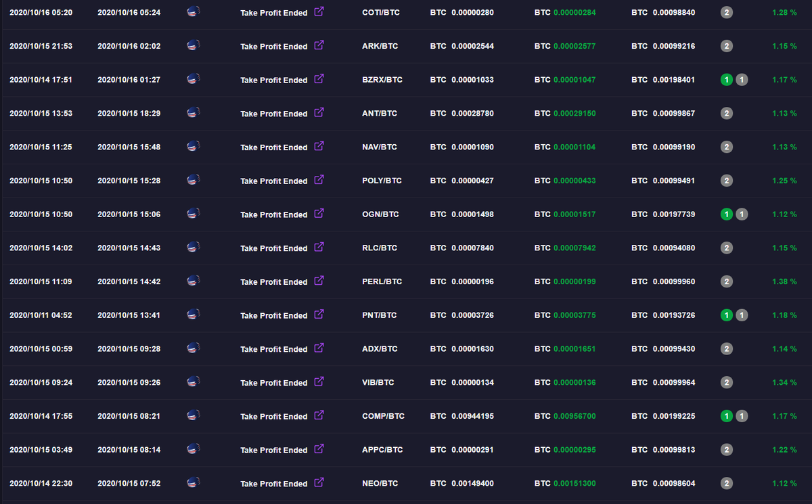Click the sell price 0.00956700

coord(574,416)
